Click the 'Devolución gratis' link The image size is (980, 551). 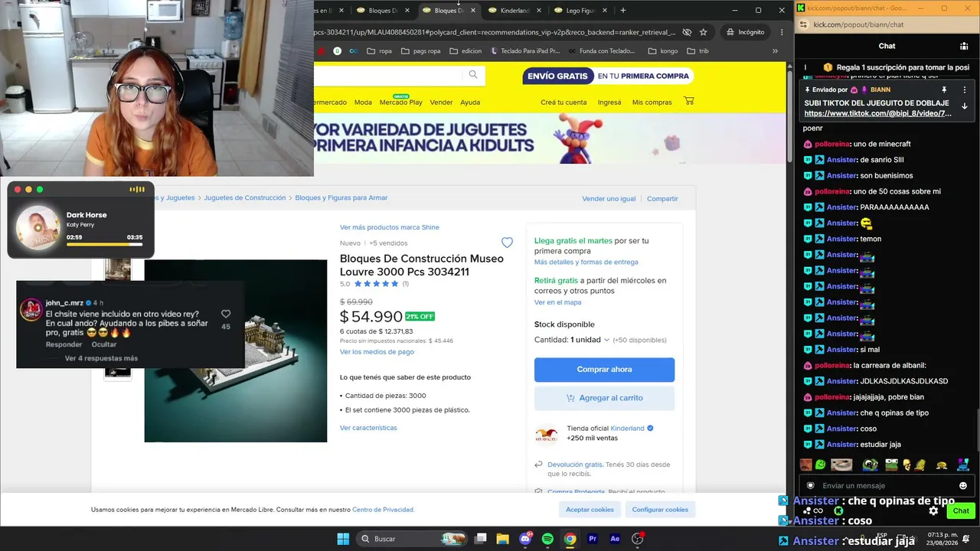click(x=575, y=465)
